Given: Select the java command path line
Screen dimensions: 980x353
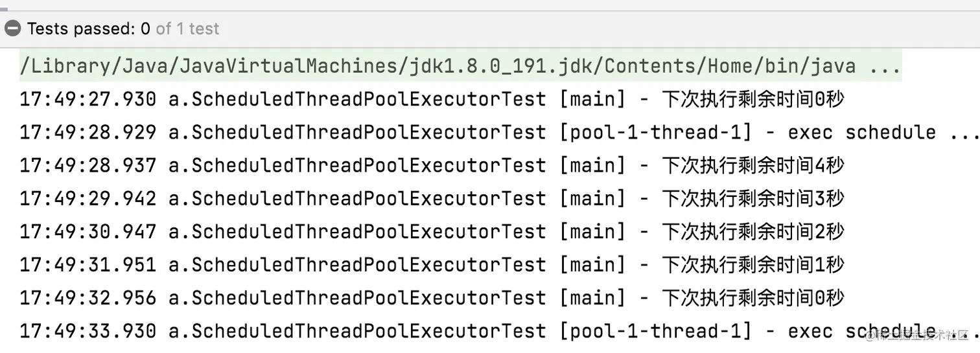Looking at the screenshot, I should pos(460,65).
